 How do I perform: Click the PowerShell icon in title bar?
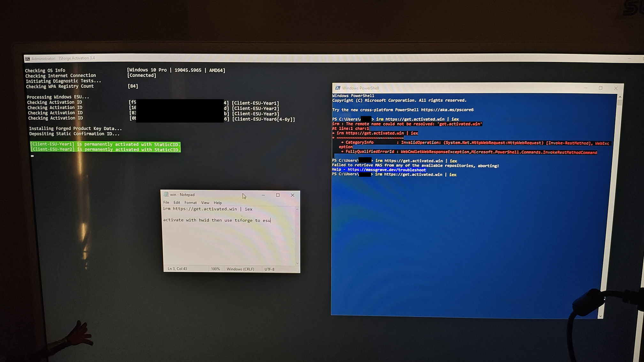coord(337,88)
